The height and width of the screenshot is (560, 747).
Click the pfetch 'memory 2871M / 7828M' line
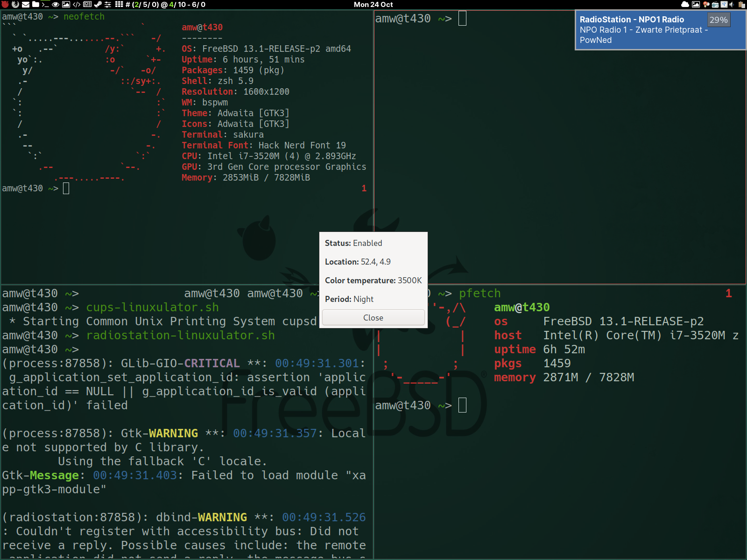564,377
